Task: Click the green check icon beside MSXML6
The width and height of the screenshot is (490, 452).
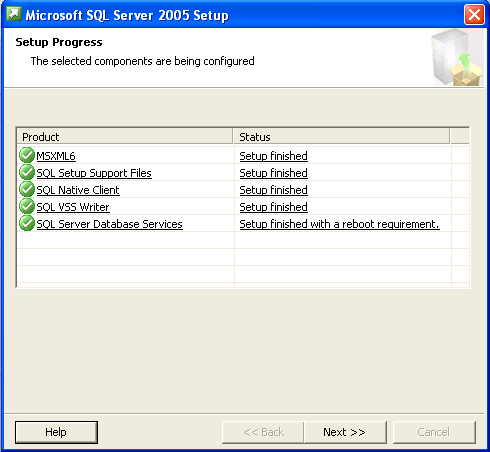Action: point(27,155)
